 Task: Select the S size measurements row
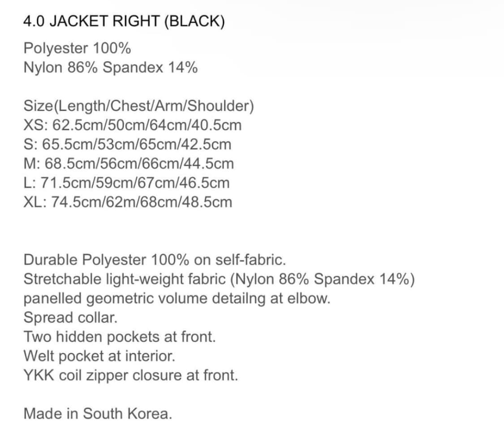point(127,145)
